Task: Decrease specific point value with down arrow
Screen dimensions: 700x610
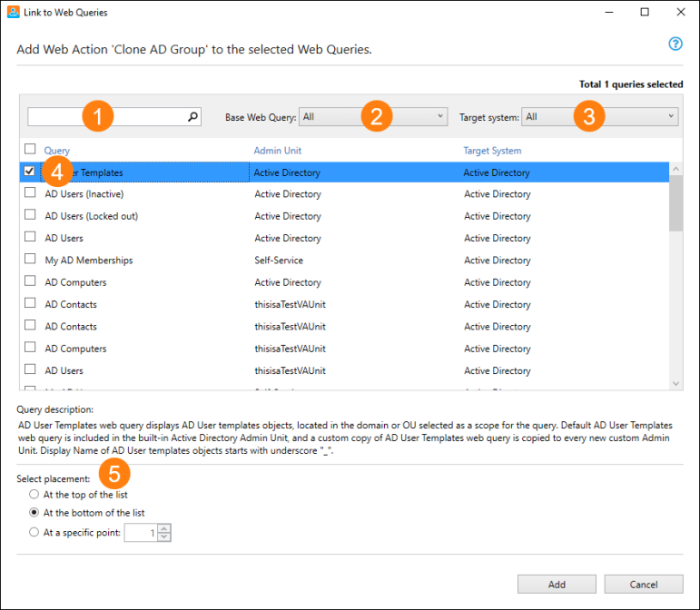Action: pos(164,536)
